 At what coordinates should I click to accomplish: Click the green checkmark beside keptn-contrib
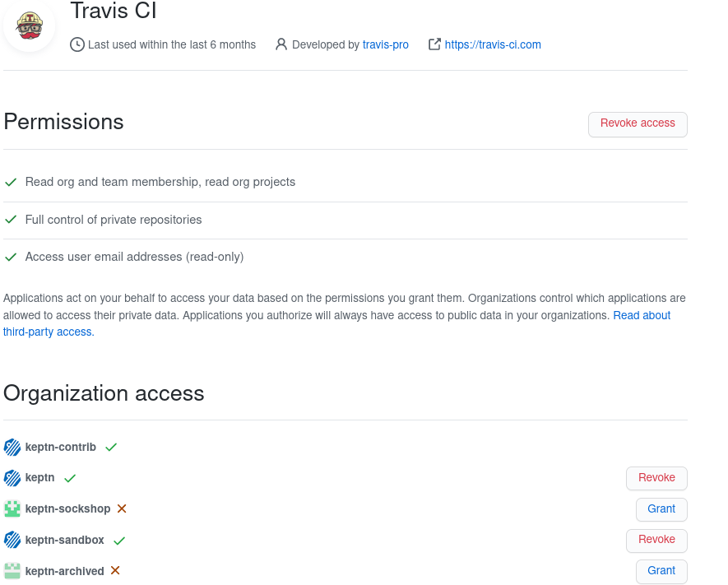(110, 447)
